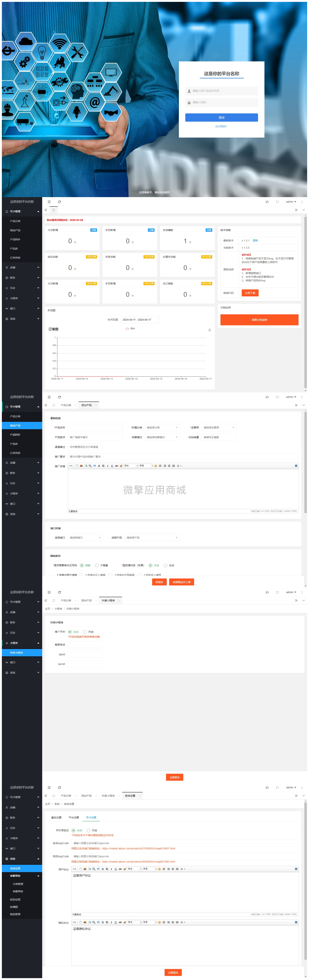The image size is (309, 980).
Task: Open the theme palette icon in the dashboard header
Action: (267, 202)
